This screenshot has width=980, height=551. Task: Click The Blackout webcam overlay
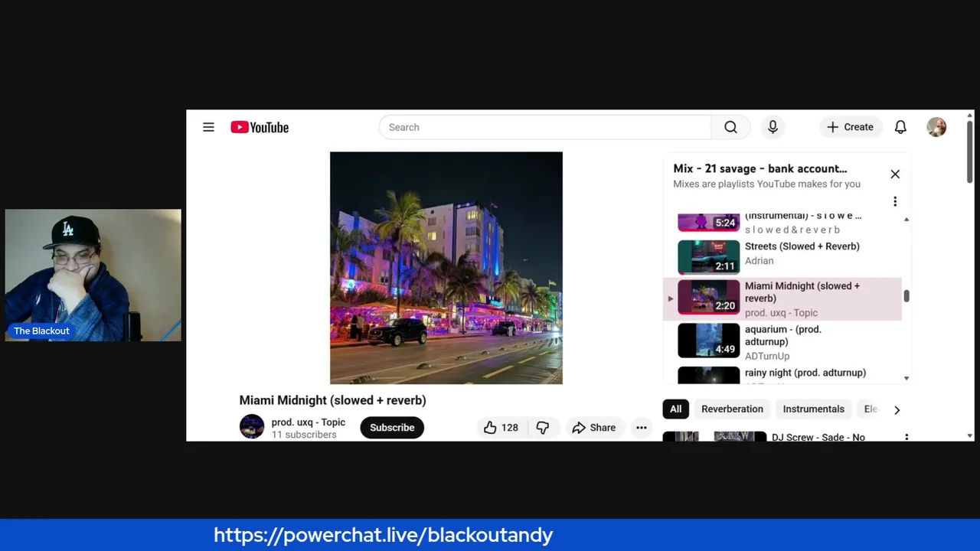93,275
